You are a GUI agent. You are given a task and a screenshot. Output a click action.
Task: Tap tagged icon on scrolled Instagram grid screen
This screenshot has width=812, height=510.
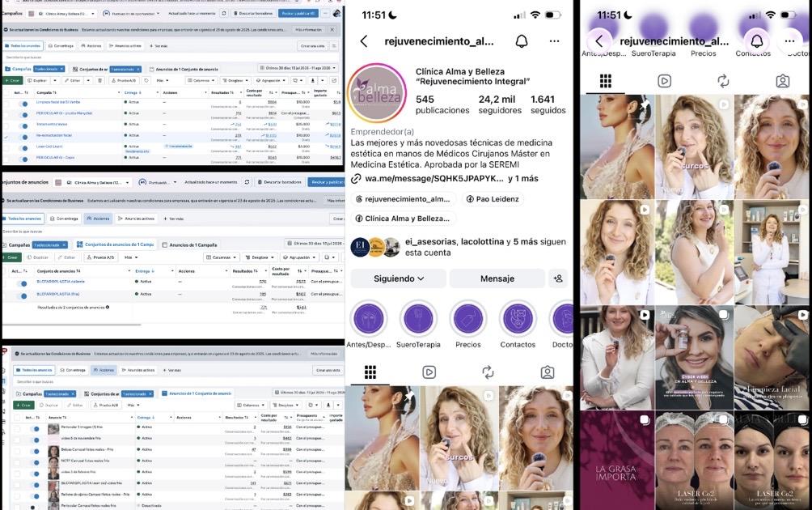tap(783, 81)
